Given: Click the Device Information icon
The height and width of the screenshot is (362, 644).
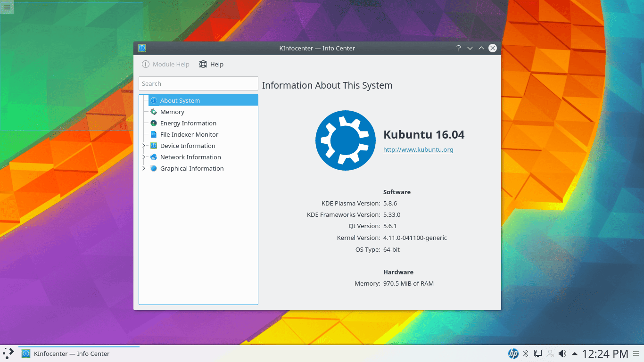Looking at the screenshot, I should pyautogui.click(x=154, y=146).
